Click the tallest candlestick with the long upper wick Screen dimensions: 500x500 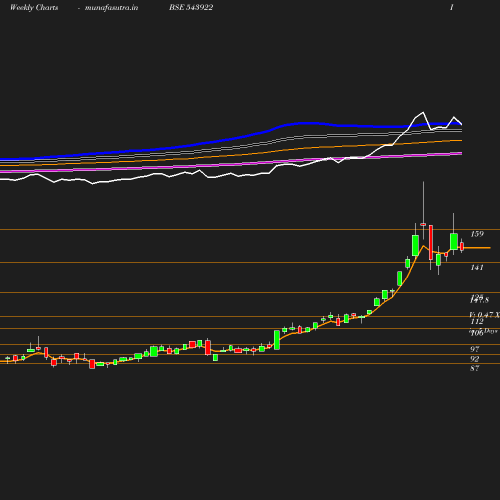click(x=423, y=211)
